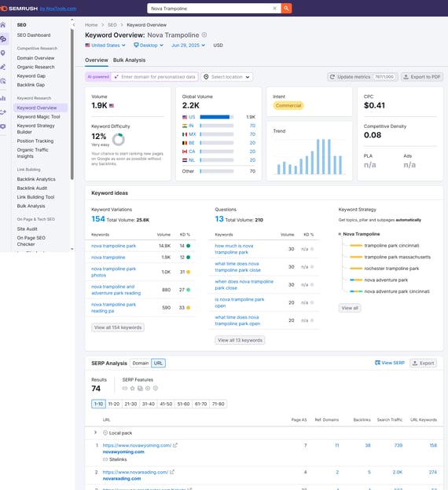Screen dimensions: 448x490
Task: Open the Select location dropdown
Action: click(x=227, y=77)
